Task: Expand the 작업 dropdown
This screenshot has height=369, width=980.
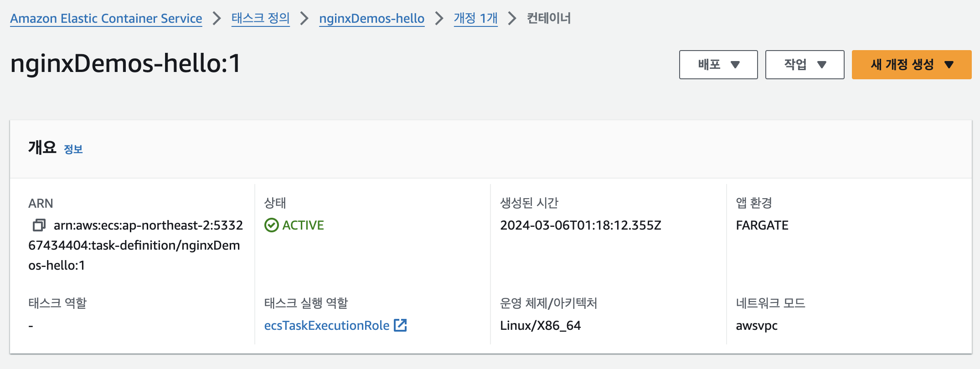Action: [805, 65]
